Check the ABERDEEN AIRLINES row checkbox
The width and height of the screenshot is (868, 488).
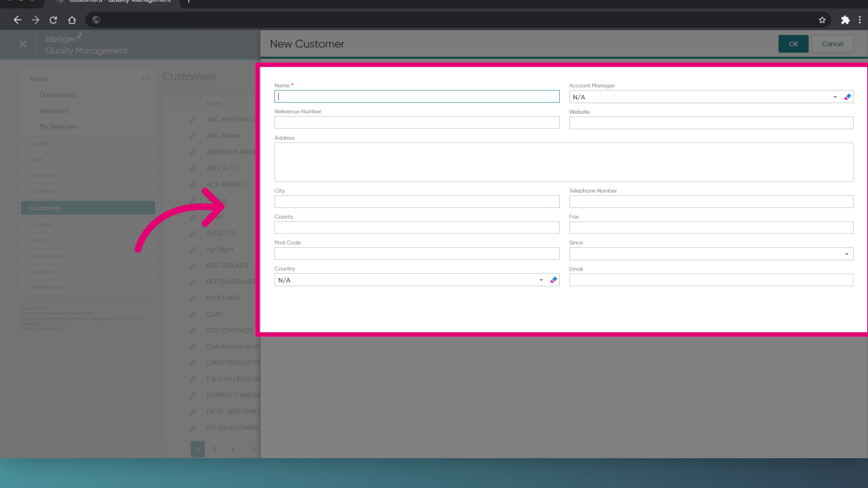click(173, 152)
